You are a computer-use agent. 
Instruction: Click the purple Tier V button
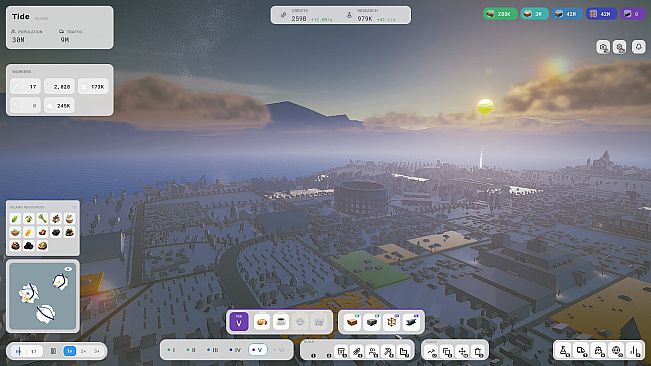pyautogui.click(x=239, y=322)
